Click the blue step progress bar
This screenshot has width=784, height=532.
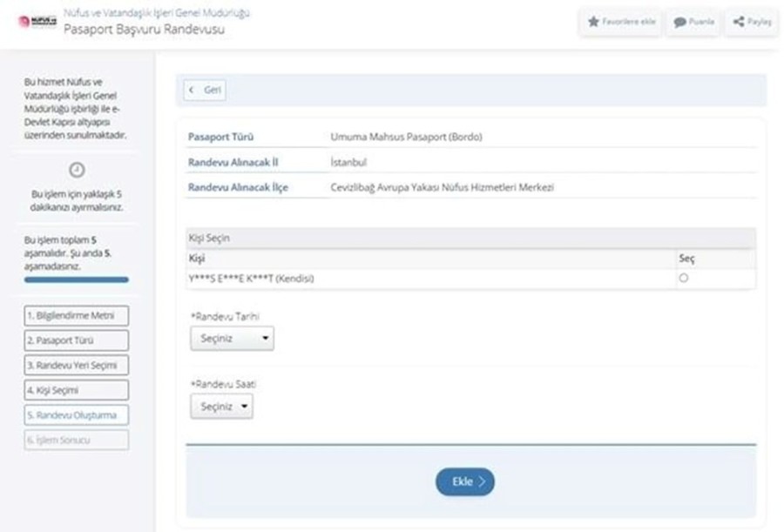pyautogui.click(x=77, y=279)
